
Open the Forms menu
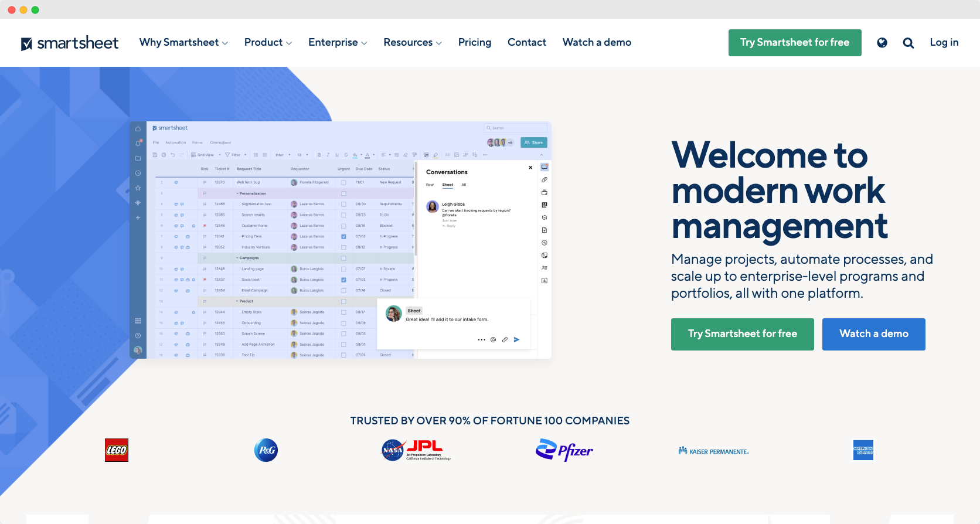click(198, 142)
